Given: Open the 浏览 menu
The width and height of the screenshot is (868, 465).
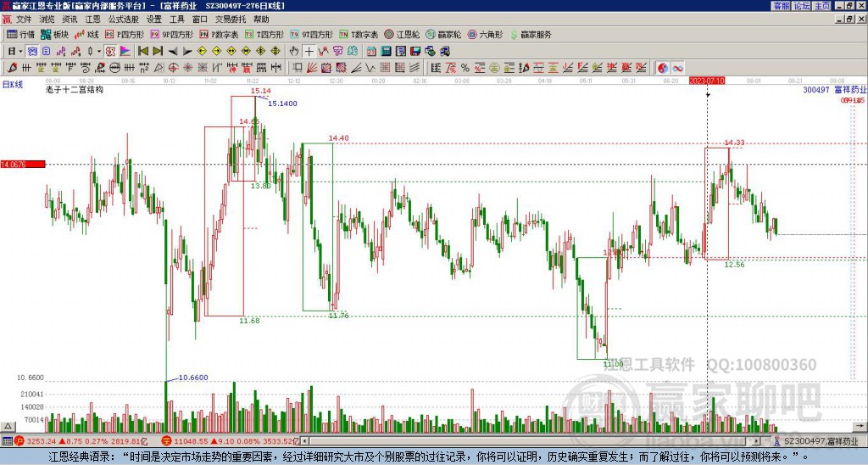Looking at the screenshot, I should pyautogui.click(x=47, y=20).
